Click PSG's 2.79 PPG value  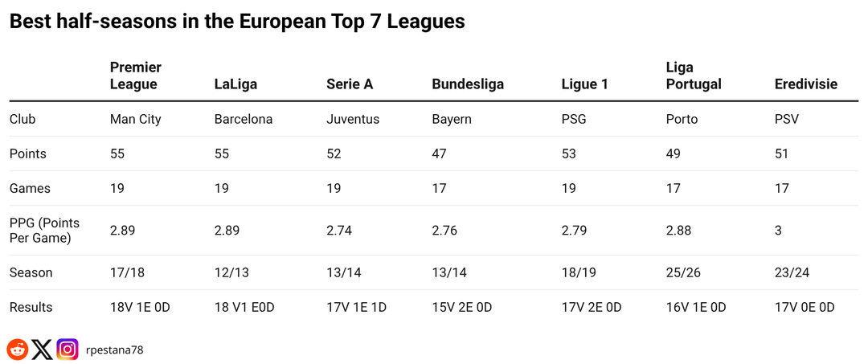[574, 231]
